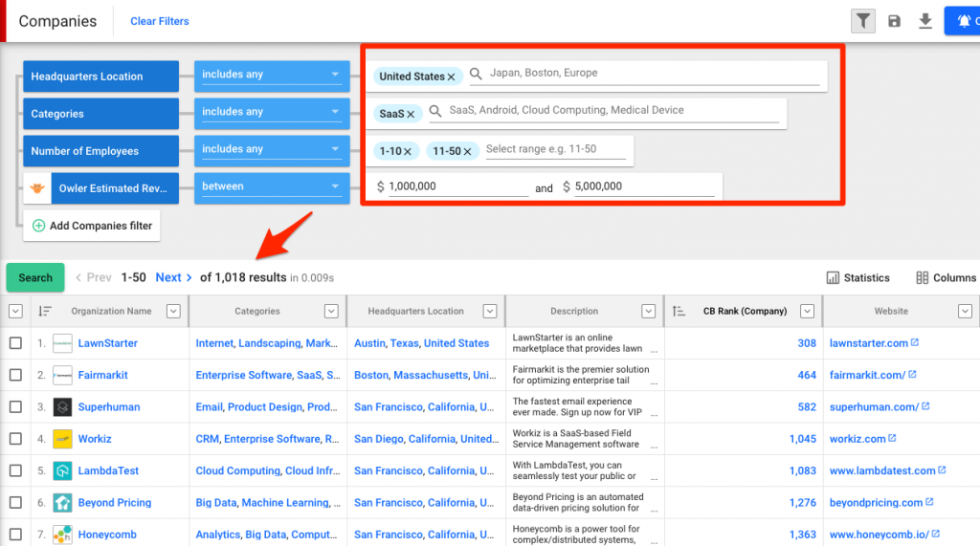Open external link icon for www.honeycomb.io

coord(936,534)
